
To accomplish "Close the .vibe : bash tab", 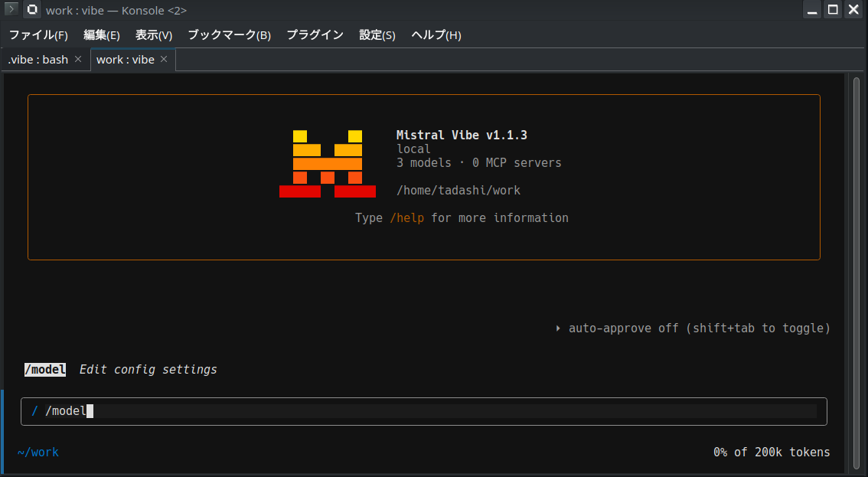I will pos(78,59).
